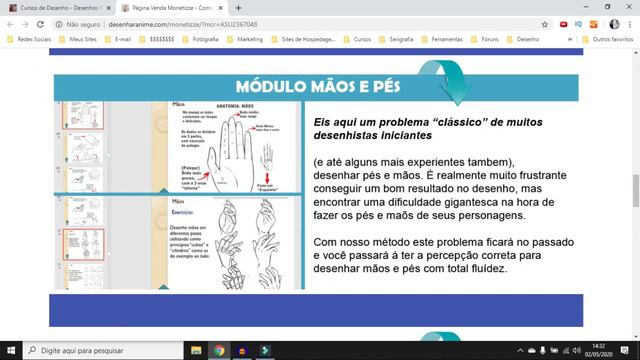Select the 'Página Venda Monetizze' tab
This screenshot has width=640, height=360.
pyautogui.click(x=171, y=8)
